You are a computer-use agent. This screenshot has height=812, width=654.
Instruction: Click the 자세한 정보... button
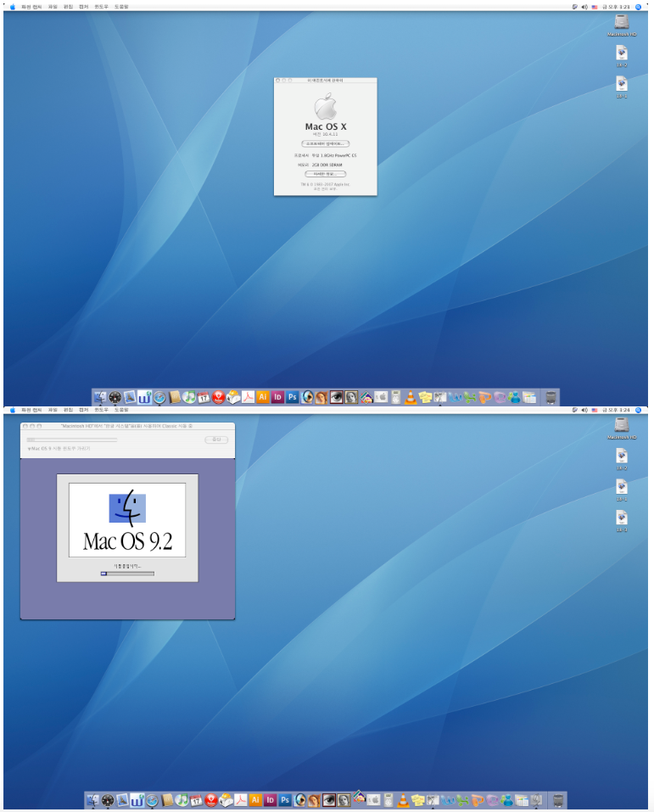click(325, 174)
